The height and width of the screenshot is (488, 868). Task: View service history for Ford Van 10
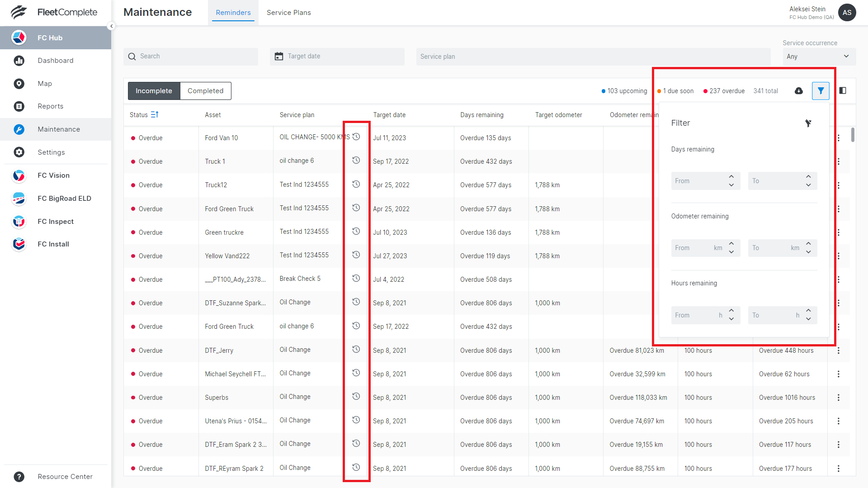tap(356, 137)
